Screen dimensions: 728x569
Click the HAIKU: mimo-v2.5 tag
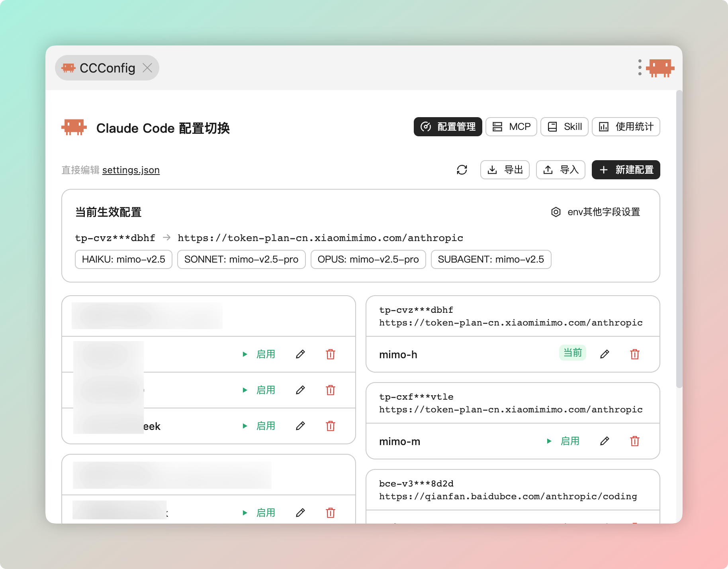pyautogui.click(x=123, y=259)
